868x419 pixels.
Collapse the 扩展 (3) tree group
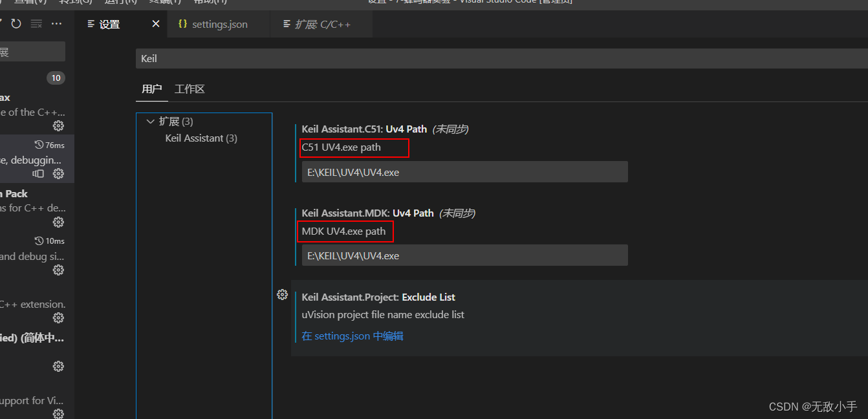(x=151, y=122)
